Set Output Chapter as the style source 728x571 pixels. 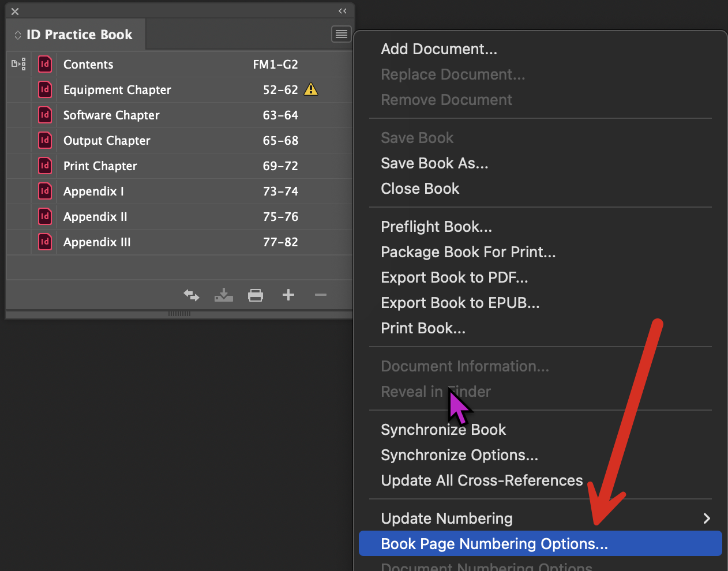point(18,140)
